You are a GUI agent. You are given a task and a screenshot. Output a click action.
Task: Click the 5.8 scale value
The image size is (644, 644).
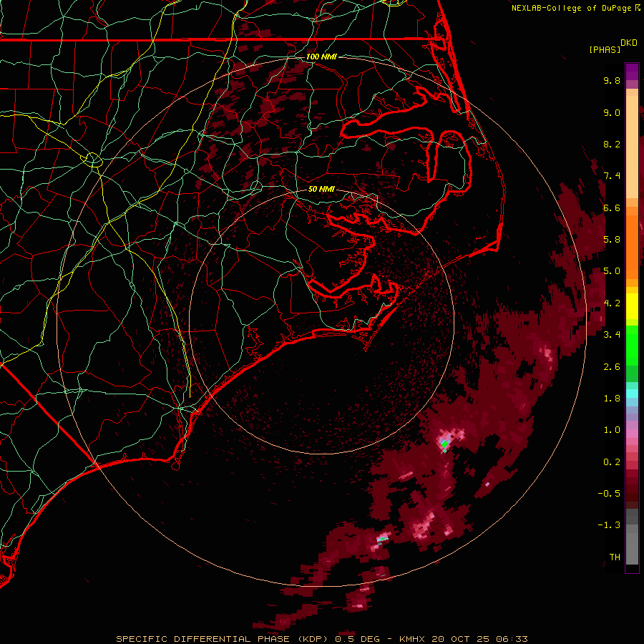point(612,240)
